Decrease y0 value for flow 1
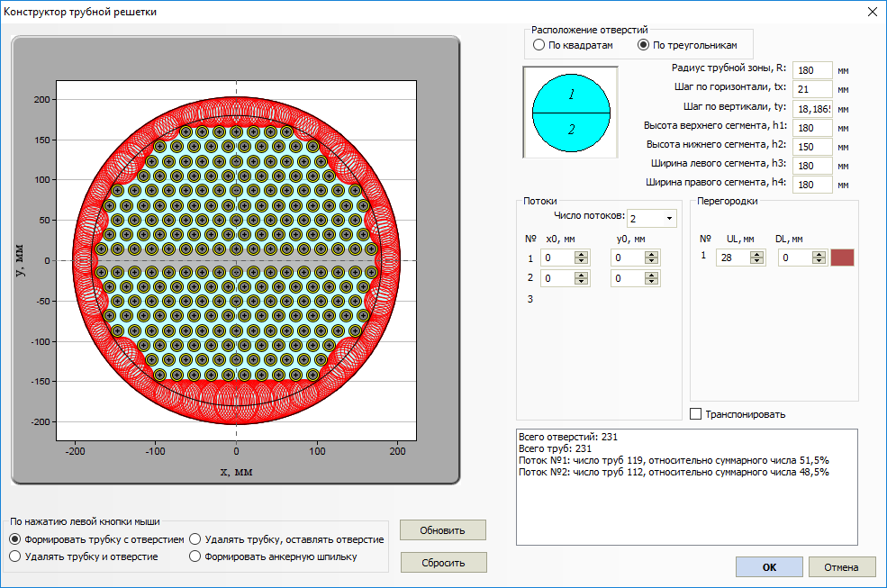Image resolution: width=887 pixels, height=588 pixels. pyautogui.click(x=652, y=261)
